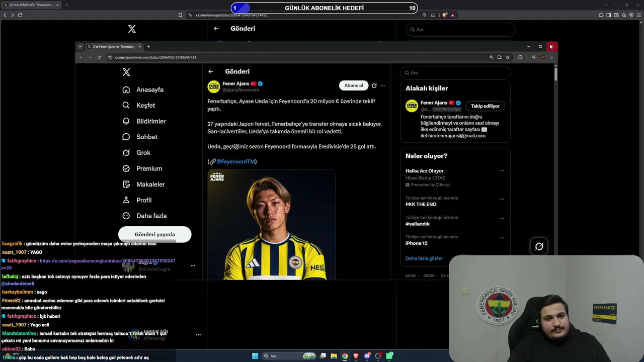Click #sallandık trending hashtag
644x362 pixels.
pos(418,224)
